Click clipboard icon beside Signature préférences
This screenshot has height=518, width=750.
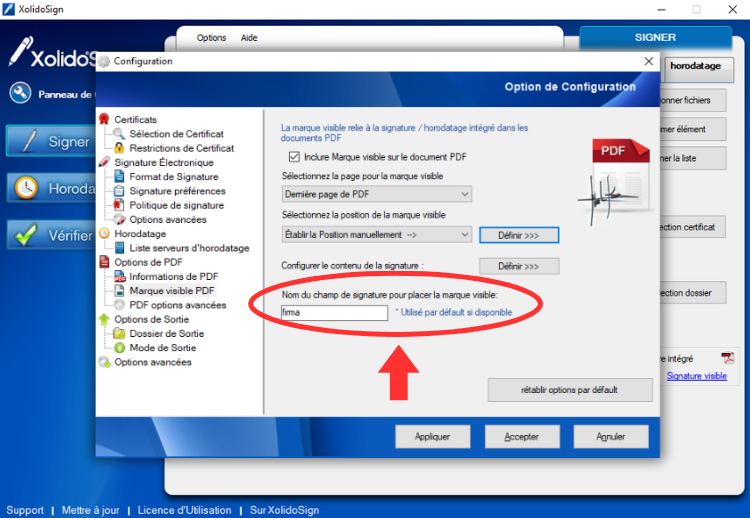tap(119, 191)
